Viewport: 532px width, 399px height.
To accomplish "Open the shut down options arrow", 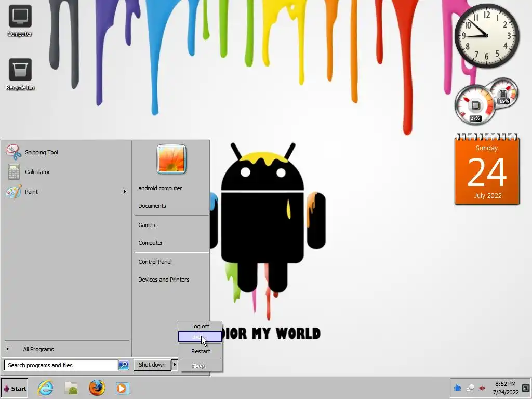I will click(x=175, y=365).
